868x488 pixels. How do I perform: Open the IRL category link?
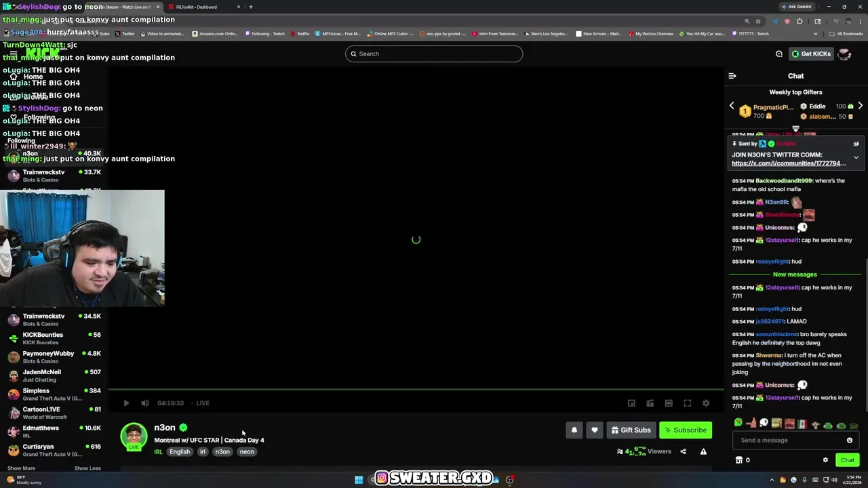click(x=158, y=452)
